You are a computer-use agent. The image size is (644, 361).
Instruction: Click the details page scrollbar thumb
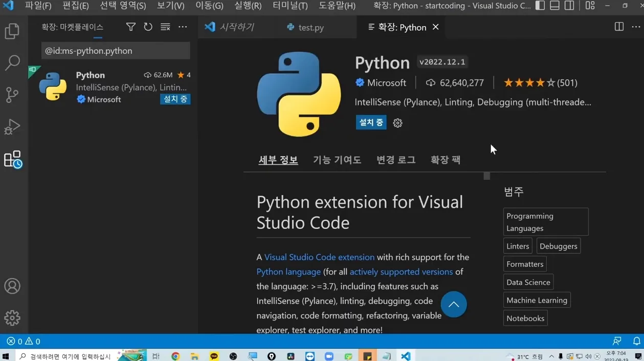(487, 176)
